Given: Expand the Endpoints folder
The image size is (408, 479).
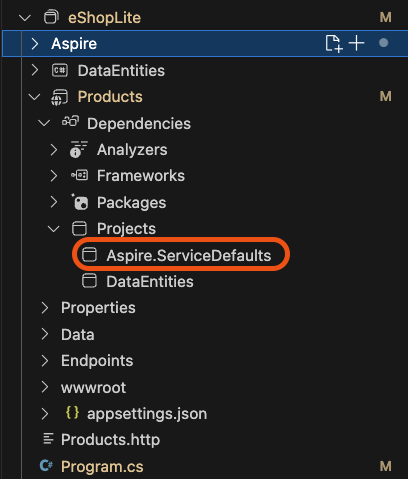Looking at the screenshot, I should [x=97, y=361].
